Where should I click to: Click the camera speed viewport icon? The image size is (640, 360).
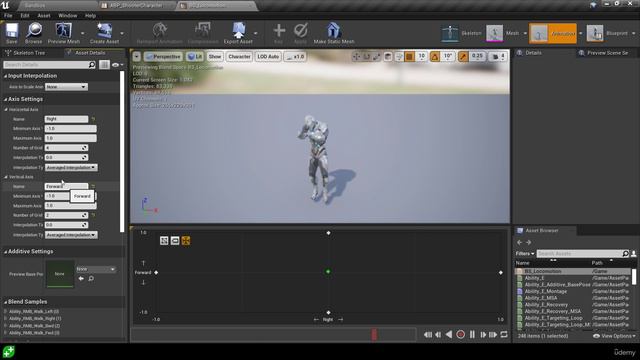tap(498, 57)
